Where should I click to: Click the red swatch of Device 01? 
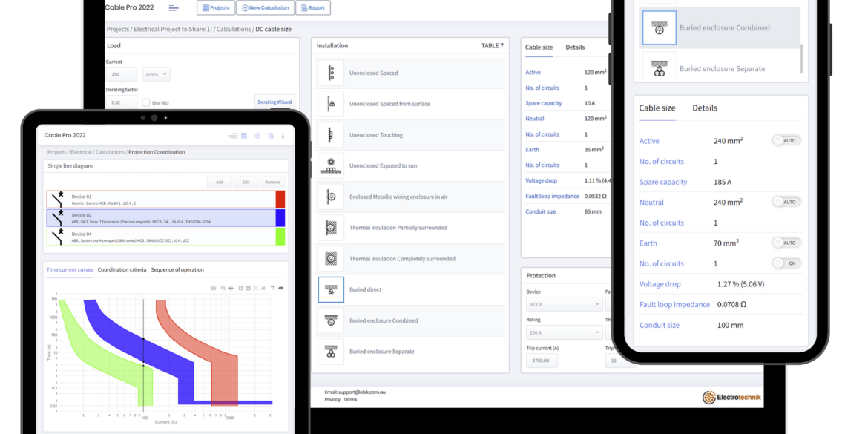(280, 200)
